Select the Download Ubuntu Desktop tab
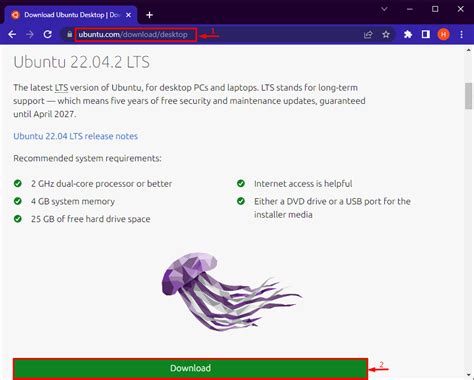Viewport: 474px width, 380px height. coord(71,15)
